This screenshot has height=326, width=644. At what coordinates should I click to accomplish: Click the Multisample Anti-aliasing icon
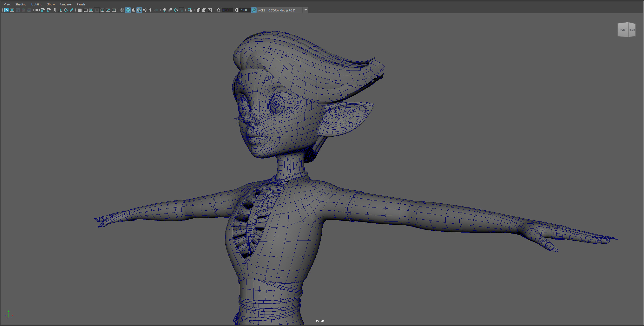point(176,10)
